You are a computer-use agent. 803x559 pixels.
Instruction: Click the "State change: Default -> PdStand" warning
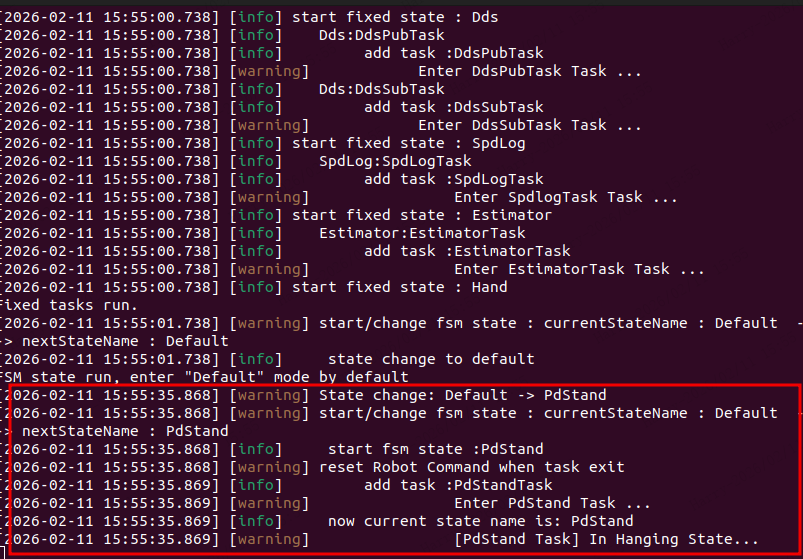click(x=462, y=395)
